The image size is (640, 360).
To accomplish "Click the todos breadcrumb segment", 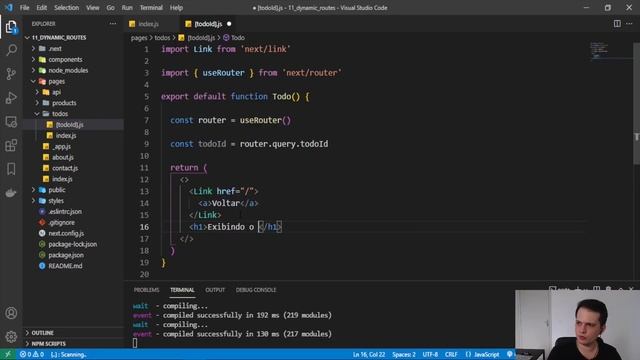I will [162, 38].
